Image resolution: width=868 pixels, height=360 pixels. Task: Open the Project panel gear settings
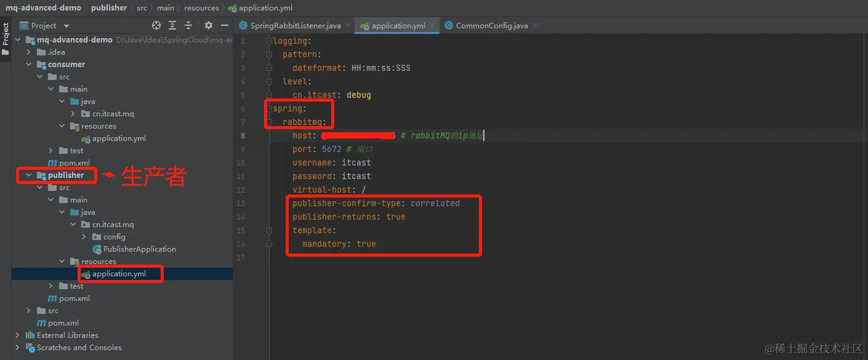[x=209, y=25]
